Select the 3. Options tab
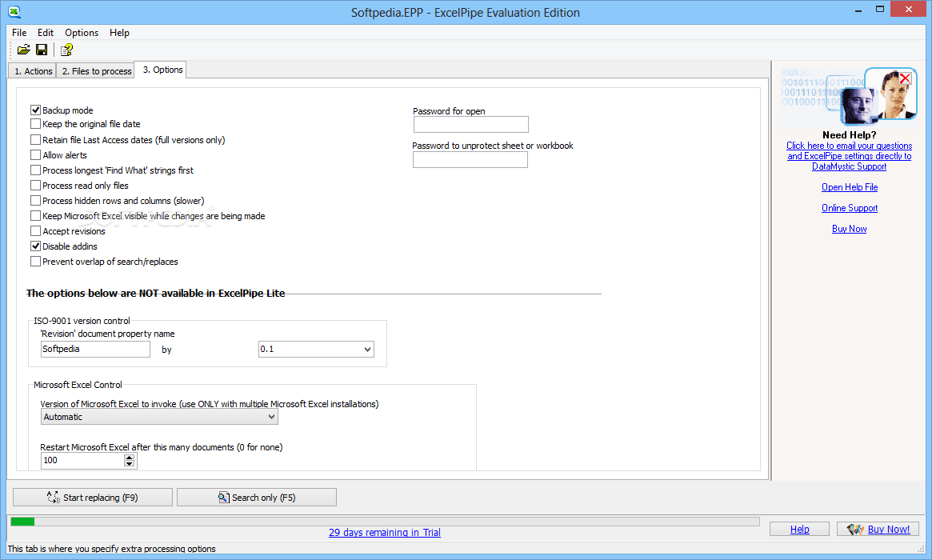 (x=162, y=70)
